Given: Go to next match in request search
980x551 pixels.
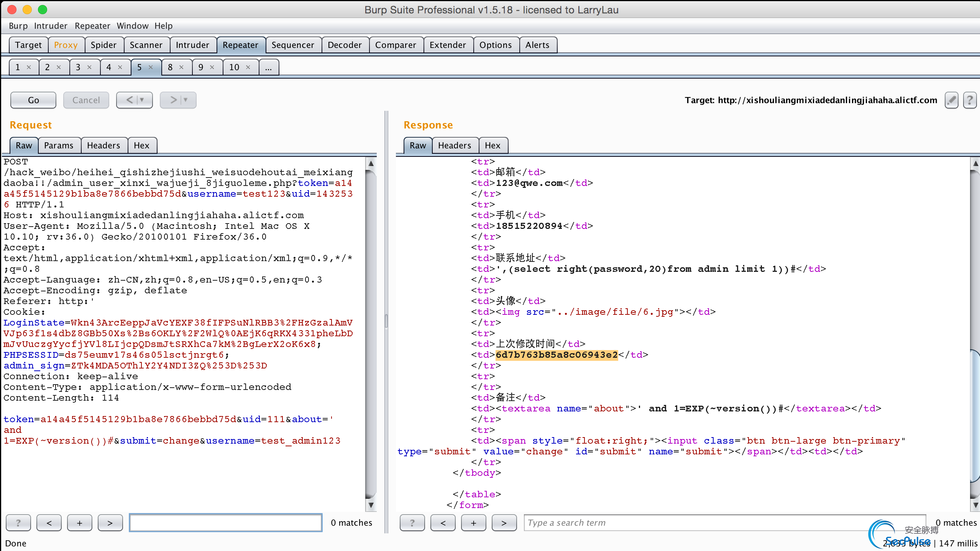Looking at the screenshot, I should [110, 523].
